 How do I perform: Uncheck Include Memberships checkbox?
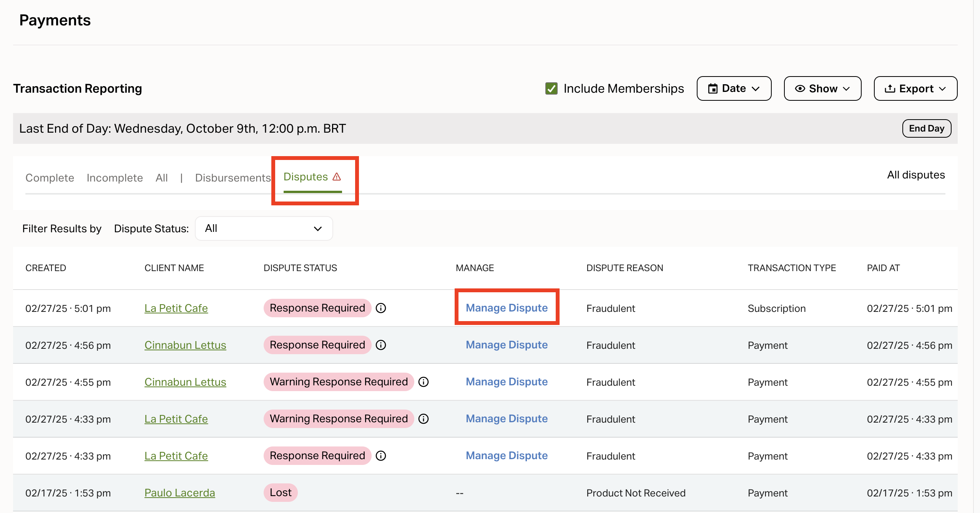[x=551, y=88]
